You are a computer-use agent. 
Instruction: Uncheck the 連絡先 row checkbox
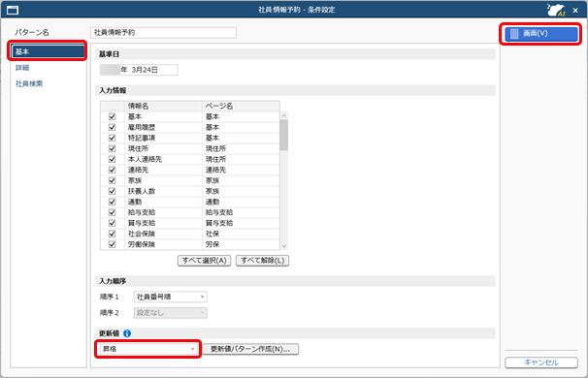tap(112, 170)
